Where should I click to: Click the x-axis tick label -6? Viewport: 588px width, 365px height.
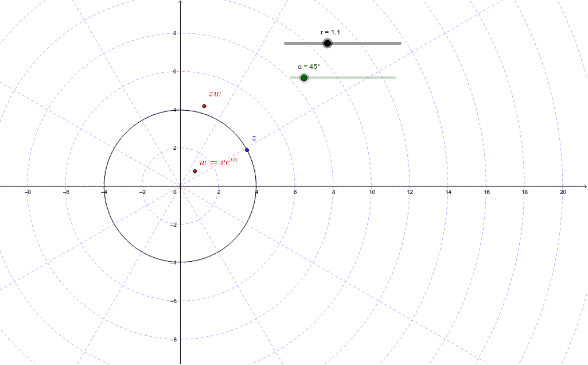coord(65,192)
